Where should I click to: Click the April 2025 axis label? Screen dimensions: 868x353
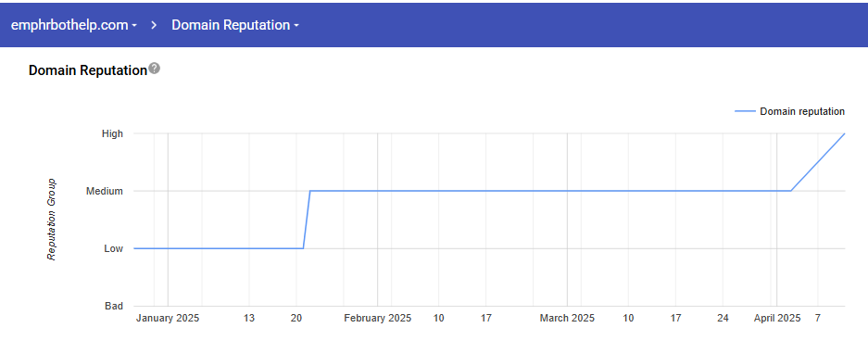pos(777,318)
